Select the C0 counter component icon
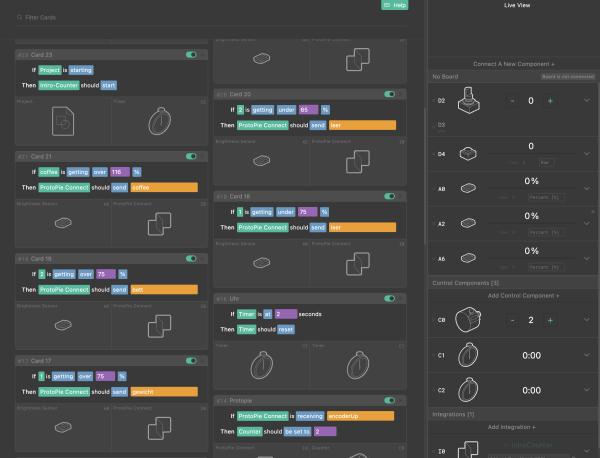 [468, 319]
